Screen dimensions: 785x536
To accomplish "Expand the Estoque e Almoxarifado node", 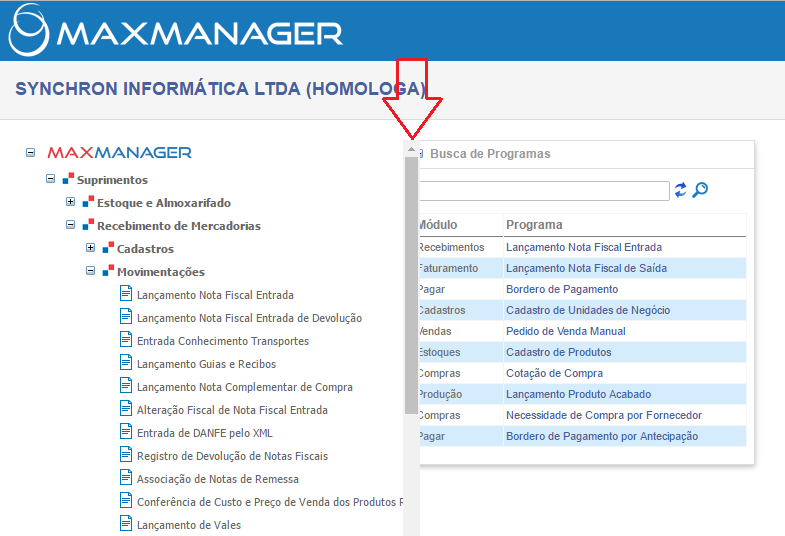I will [x=71, y=202].
